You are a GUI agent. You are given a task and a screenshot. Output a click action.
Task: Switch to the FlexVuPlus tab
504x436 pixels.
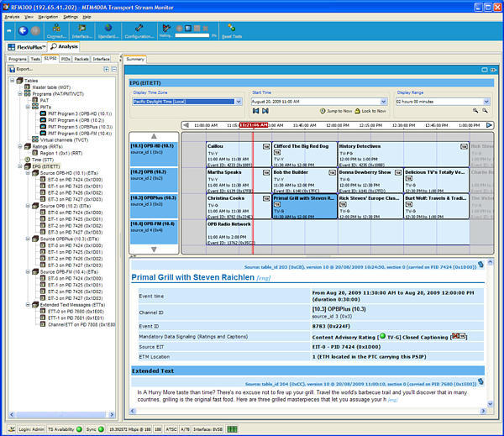click(x=29, y=47)
